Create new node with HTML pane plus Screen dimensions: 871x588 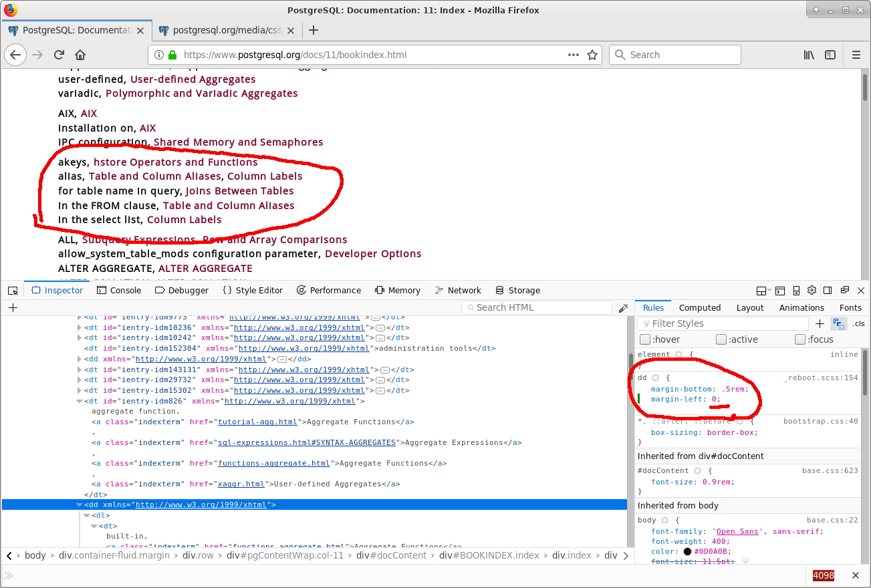coord(13,308)
